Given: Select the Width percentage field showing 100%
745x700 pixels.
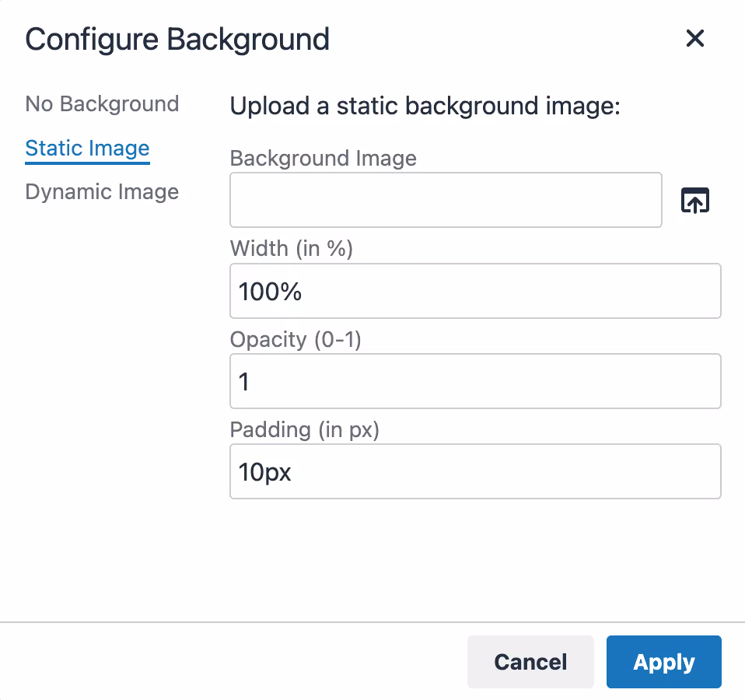Looking at the screenshot, I should [x=474, y=291].
